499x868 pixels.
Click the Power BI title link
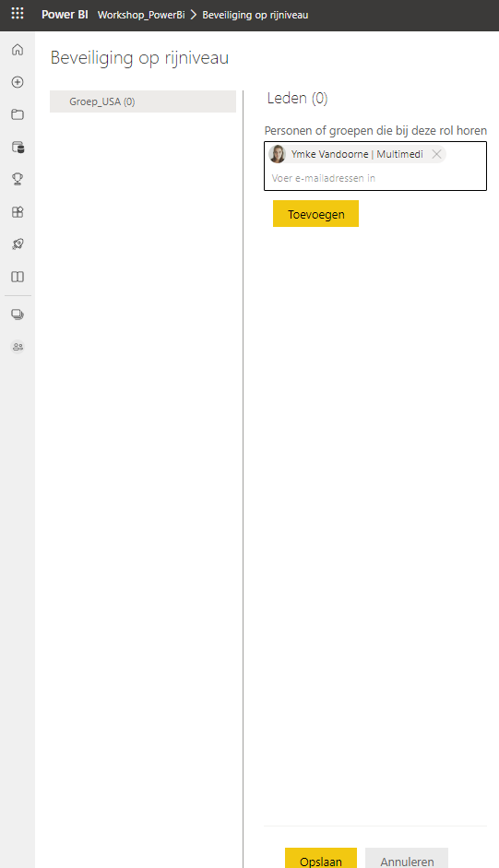point(65,15)
